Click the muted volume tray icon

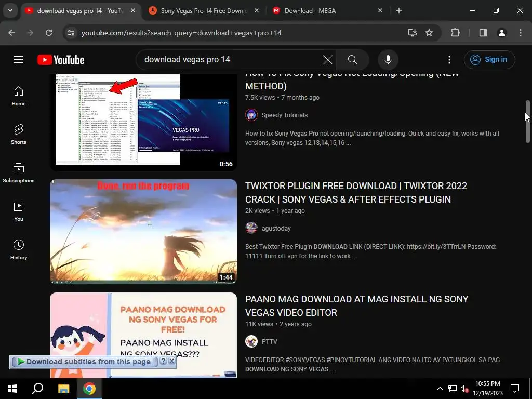(464, 389)
